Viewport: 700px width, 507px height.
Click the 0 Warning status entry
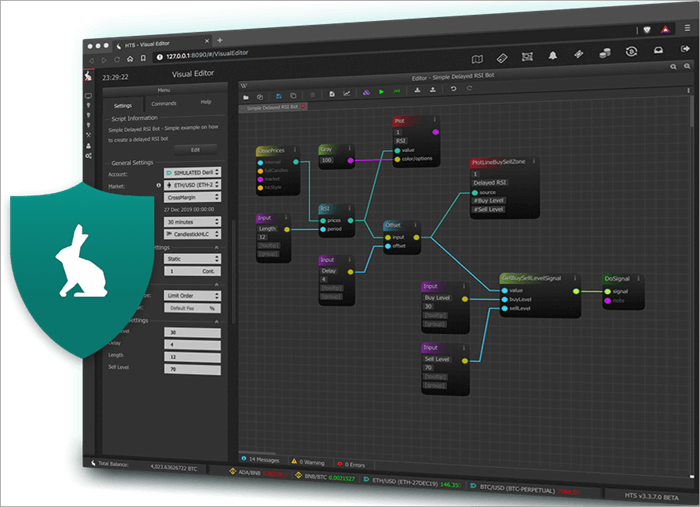pyautogui.click(x=308, y=462)
